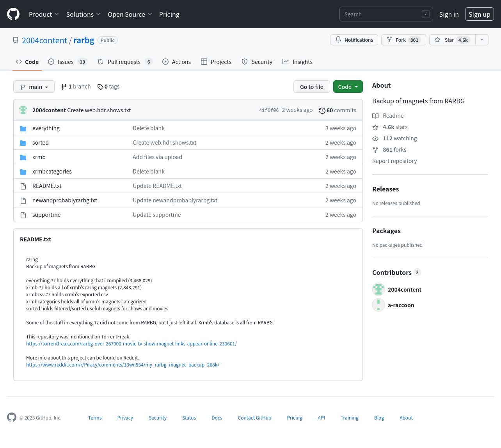Click the notifications bell icon
This screenshot has height=448, width=501.
pyautogui.click(x=338, y=40)
